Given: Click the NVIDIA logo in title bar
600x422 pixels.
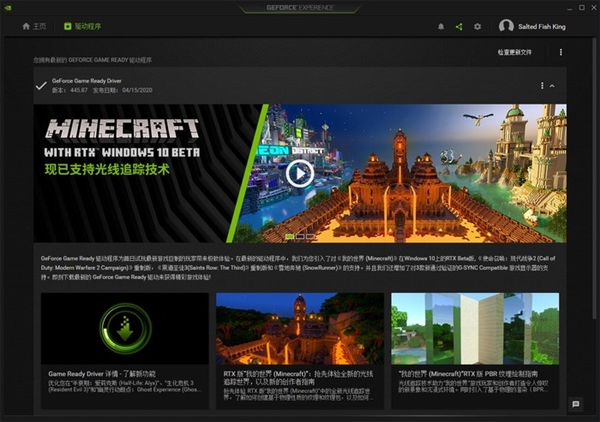Looking at the screenshot, I should coord(8,8).
